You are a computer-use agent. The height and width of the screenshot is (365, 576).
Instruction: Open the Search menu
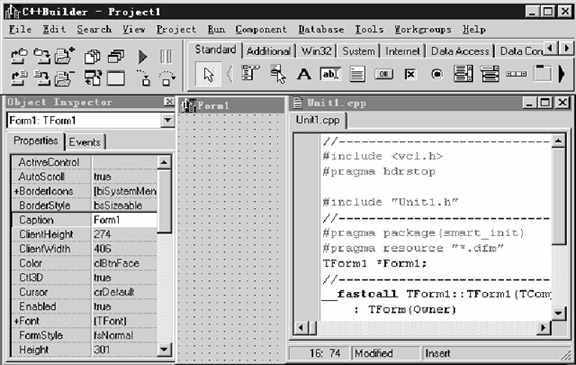(x=94, y=29)
